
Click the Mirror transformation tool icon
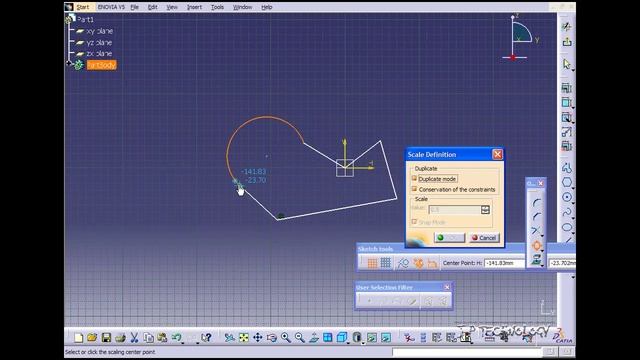point(536,245)
